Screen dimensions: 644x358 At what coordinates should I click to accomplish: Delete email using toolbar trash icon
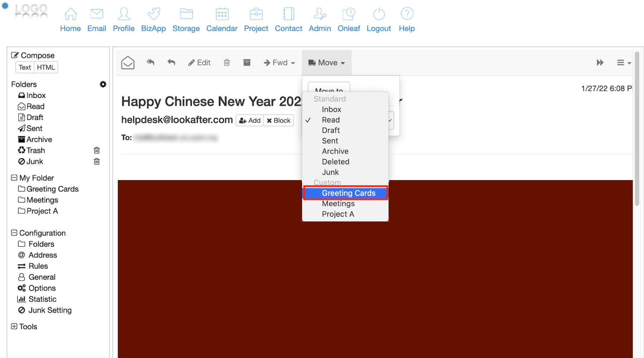pos(226,63)
